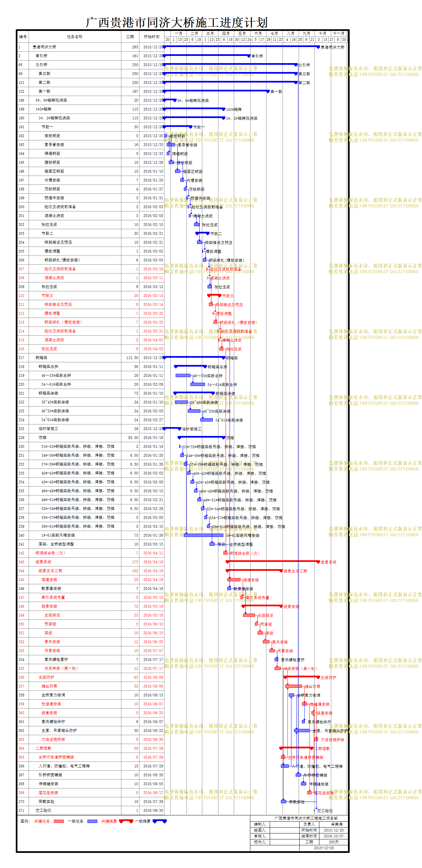Click the 编制人 label in title block
Viewport: 422px width, 868px height.
click(x=260, y=824)
